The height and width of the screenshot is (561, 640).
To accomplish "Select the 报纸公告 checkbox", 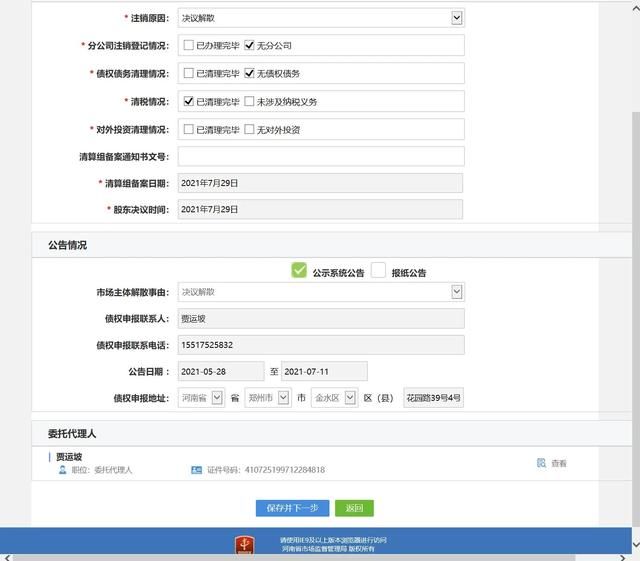I will [378, 270].
